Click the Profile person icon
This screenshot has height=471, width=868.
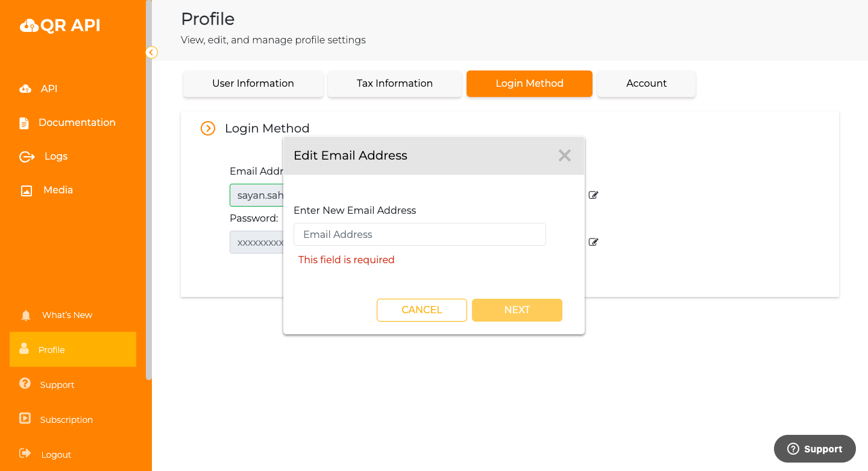click(24, 349)
